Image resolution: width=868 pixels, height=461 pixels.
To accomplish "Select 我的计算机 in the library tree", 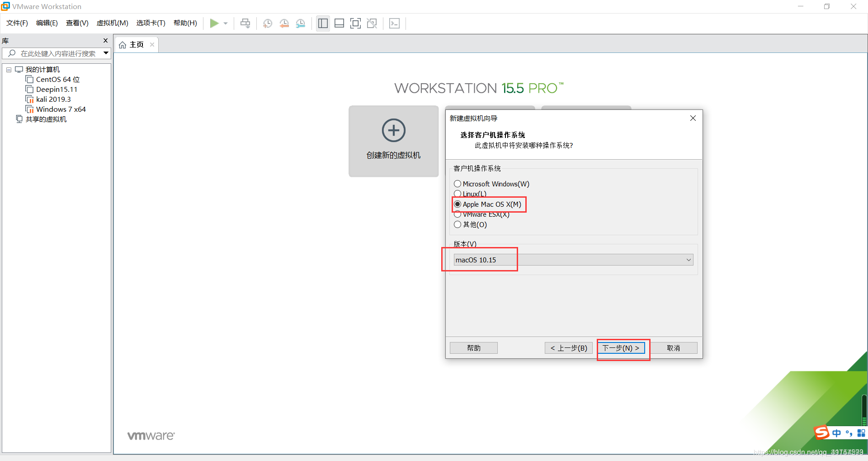I will click(42, 70).
